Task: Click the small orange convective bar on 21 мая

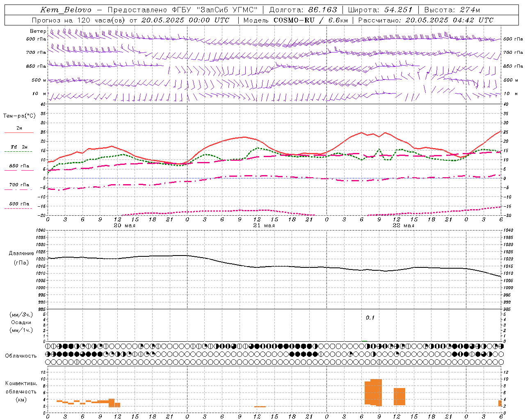Action: tap(260, 407)
